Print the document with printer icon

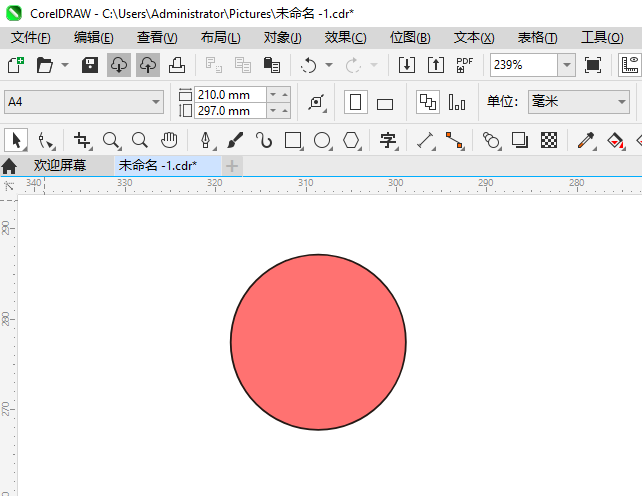(177, 65)
